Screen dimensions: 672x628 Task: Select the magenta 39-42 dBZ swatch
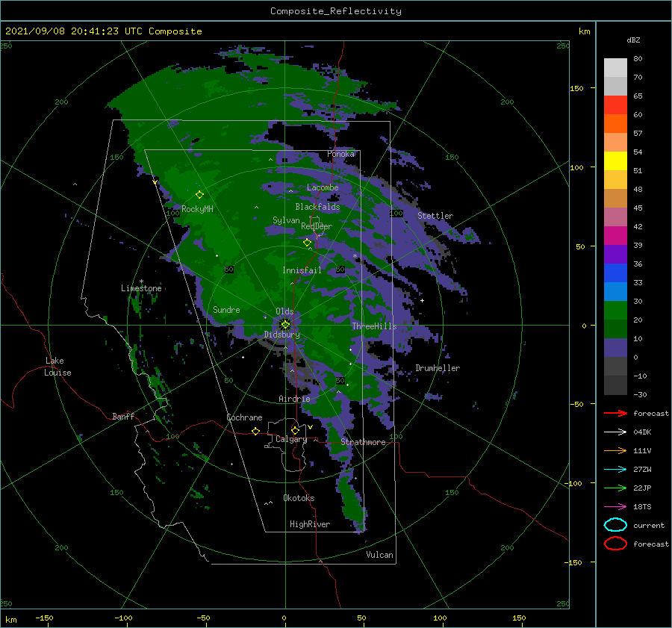pyautogui.click(x=615, y=236)
